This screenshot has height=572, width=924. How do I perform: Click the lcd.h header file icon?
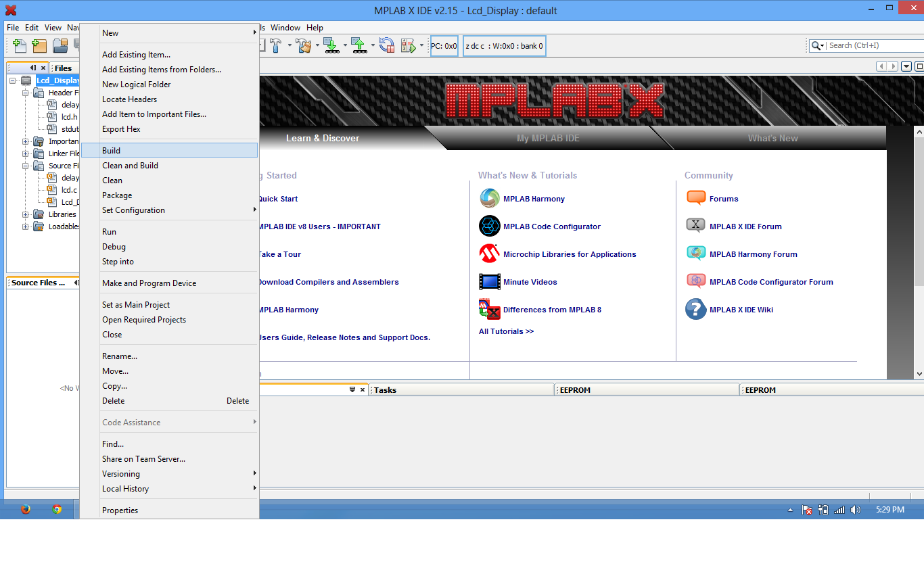pos(51,116)
